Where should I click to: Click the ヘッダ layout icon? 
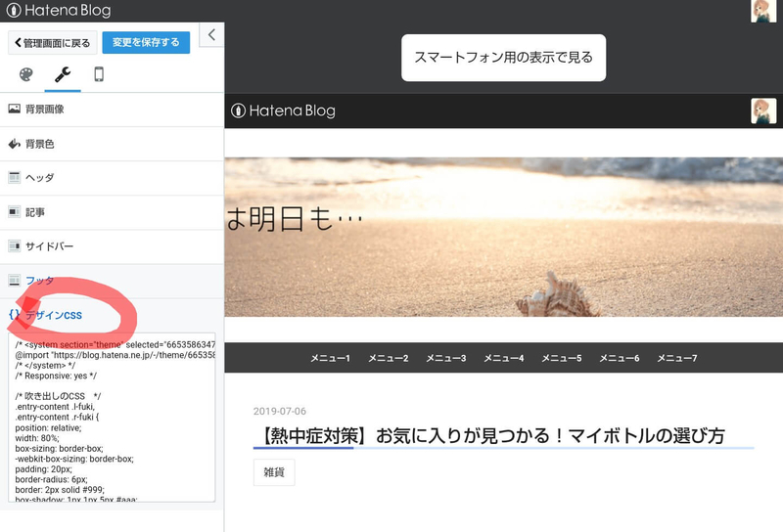14,178
